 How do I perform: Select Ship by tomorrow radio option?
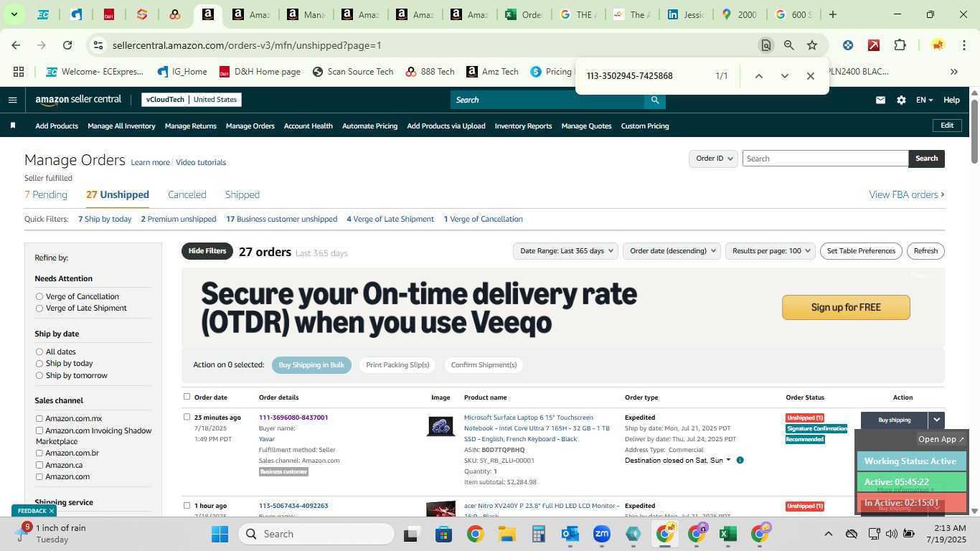point(39,375)
